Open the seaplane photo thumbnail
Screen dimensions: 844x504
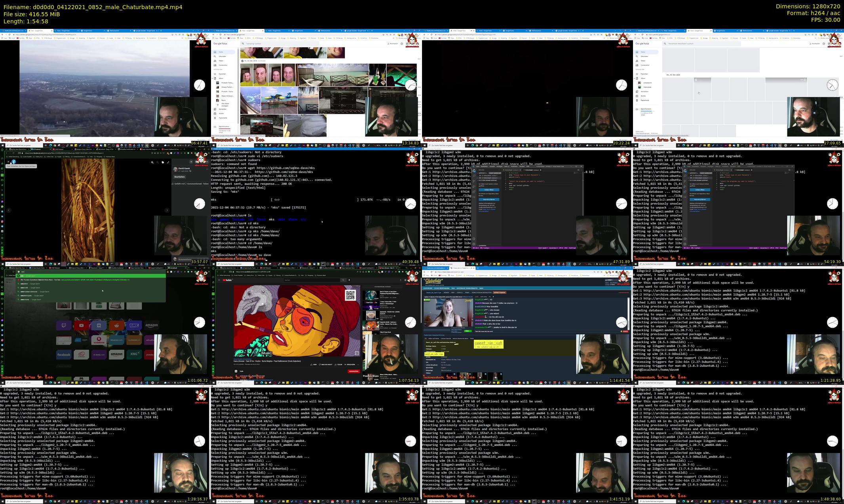click(279, 100)
